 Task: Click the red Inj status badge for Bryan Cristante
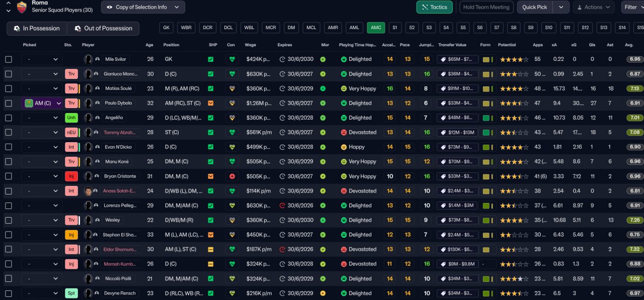pos(71,176)
